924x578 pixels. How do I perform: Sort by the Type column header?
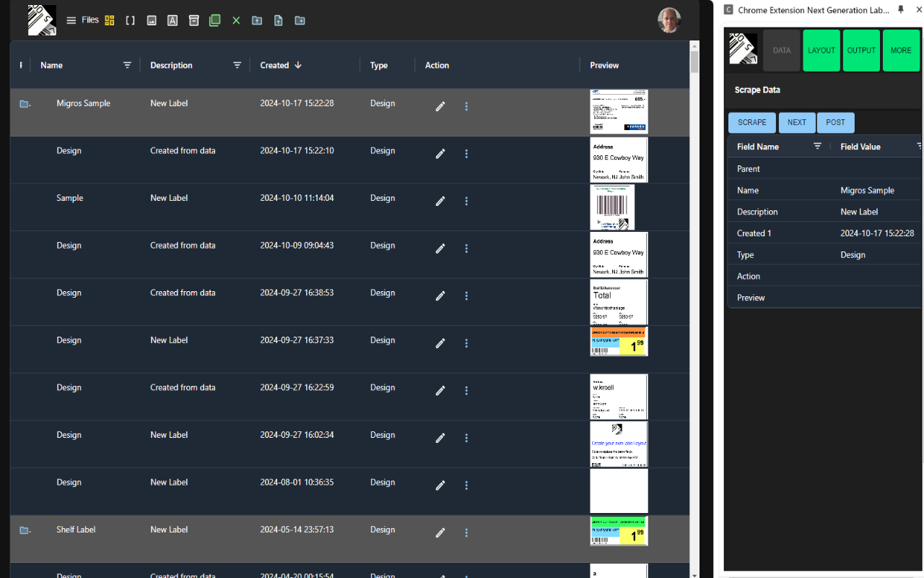(x=379, y=65)
